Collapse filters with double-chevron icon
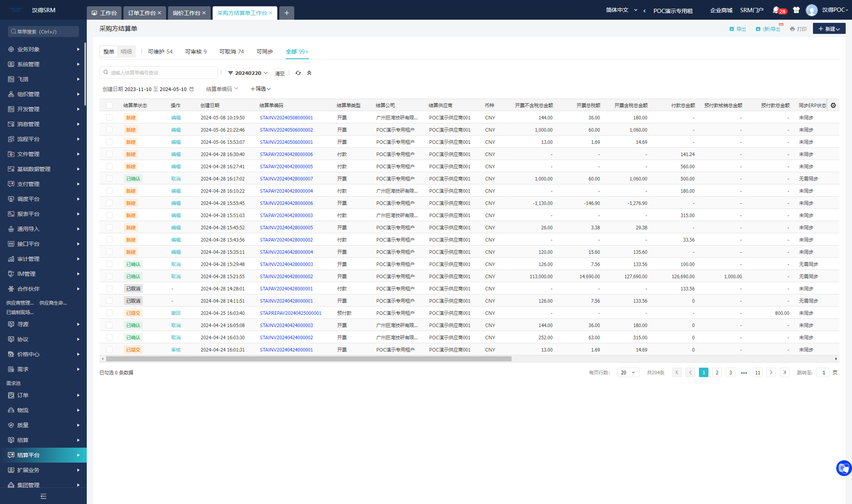This screenshot has width=852, height=504. 309,73
